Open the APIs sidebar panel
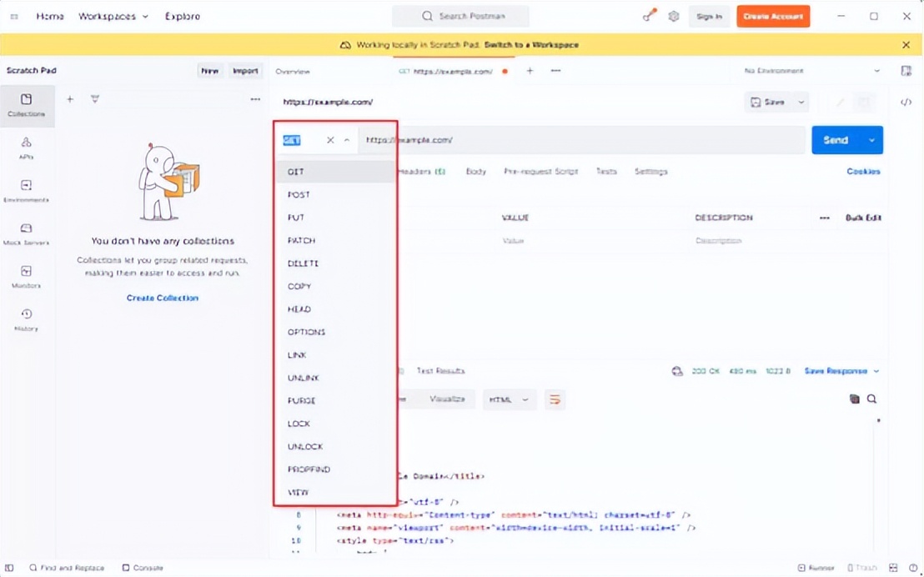The width and height of the screenshot is (924, 577). pyautogui.click(x=27, y=148)
